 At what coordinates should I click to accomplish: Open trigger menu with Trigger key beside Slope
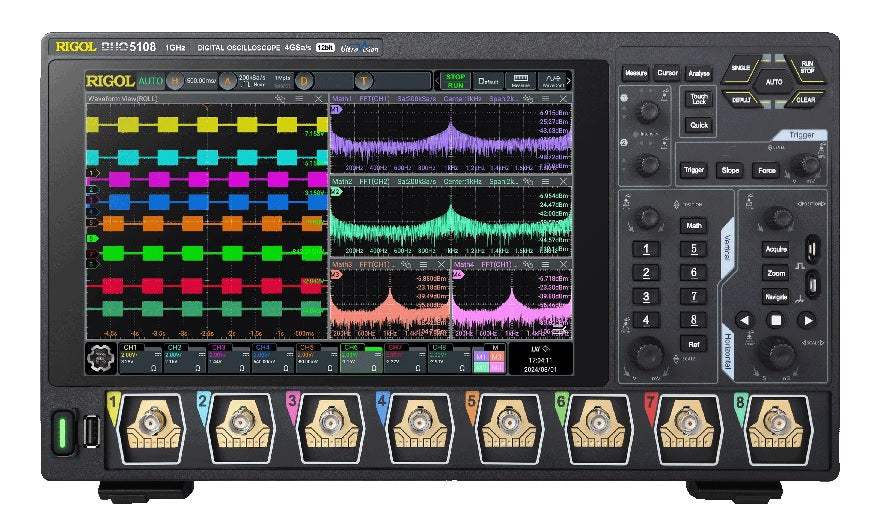694,170
